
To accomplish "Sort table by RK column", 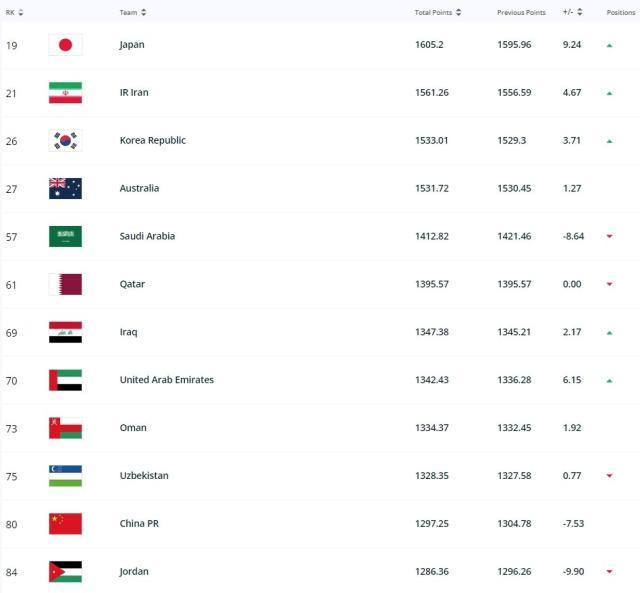I will (x=14, y=12).
